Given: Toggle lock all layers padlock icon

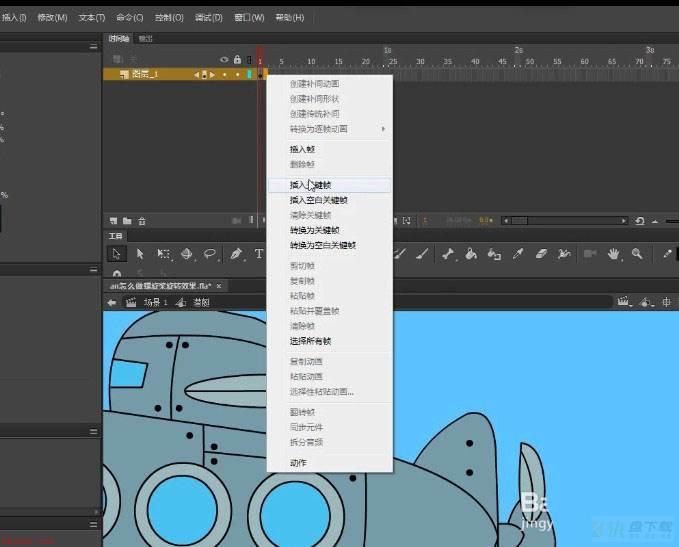Looking at the screenshot, I should coord(237,60).
